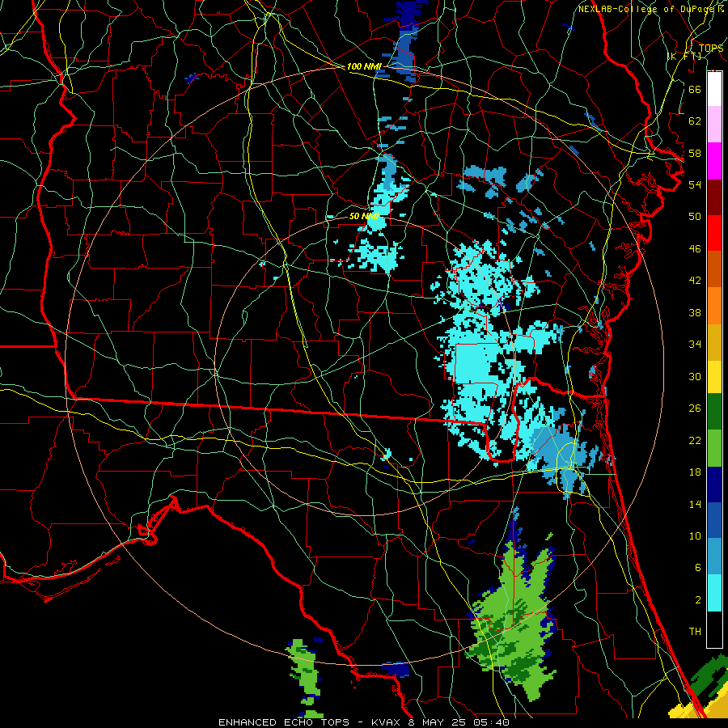This screenshot has height=728, width=728.
Task: Select the bright red legend swatch
Action: [714, 233]
